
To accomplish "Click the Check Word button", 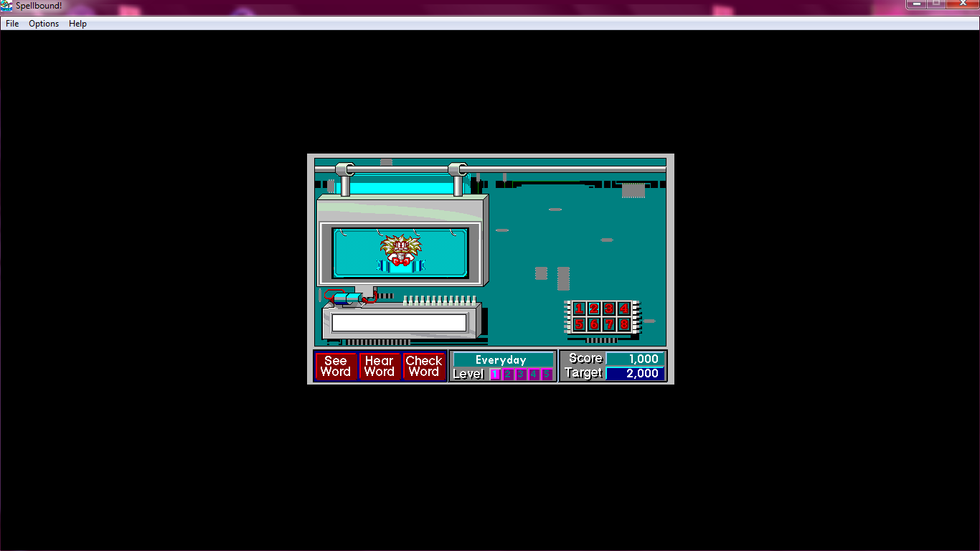I will pos(424,367).
